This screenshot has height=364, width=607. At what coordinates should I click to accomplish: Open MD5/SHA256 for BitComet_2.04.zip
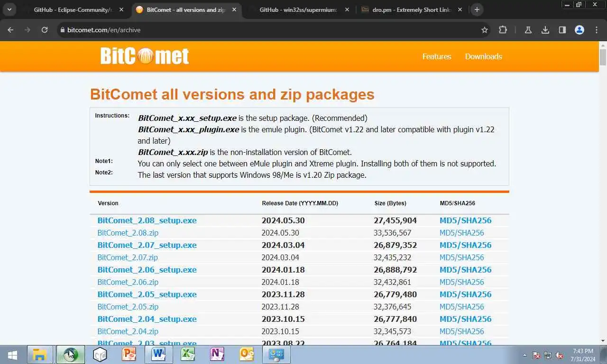pyautogui.click(x=462, y=331)
